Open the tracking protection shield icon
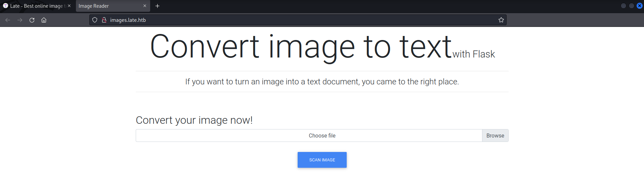The image size is (644, 195). [x=95, y=20]
